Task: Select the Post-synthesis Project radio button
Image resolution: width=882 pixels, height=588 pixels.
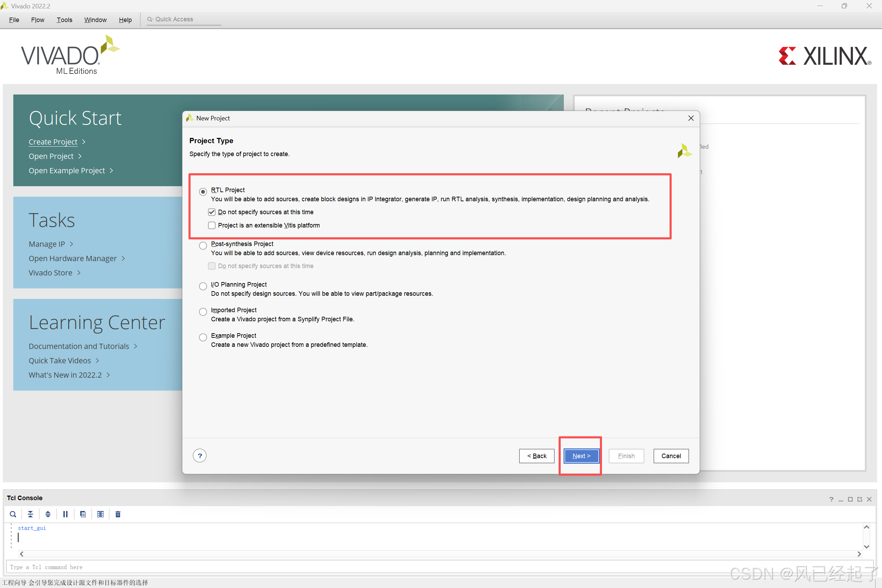Action: point(203,246)
